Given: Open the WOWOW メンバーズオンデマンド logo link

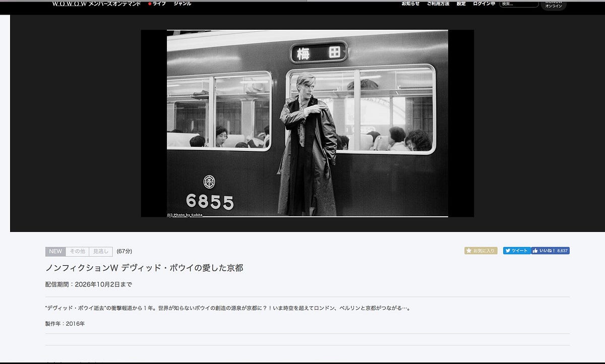Looking at the screenshot, I should point(96,4).
